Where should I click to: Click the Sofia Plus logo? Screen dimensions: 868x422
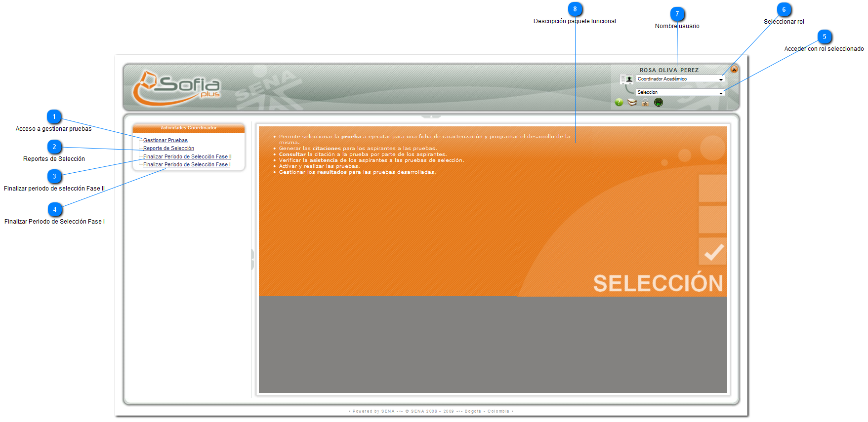[176, 88]
